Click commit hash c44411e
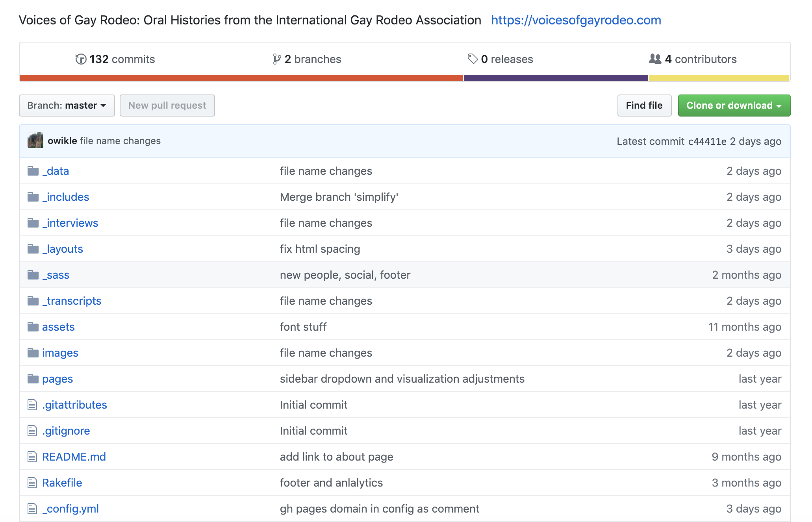The image size is (812, 522). pos(706,141)
